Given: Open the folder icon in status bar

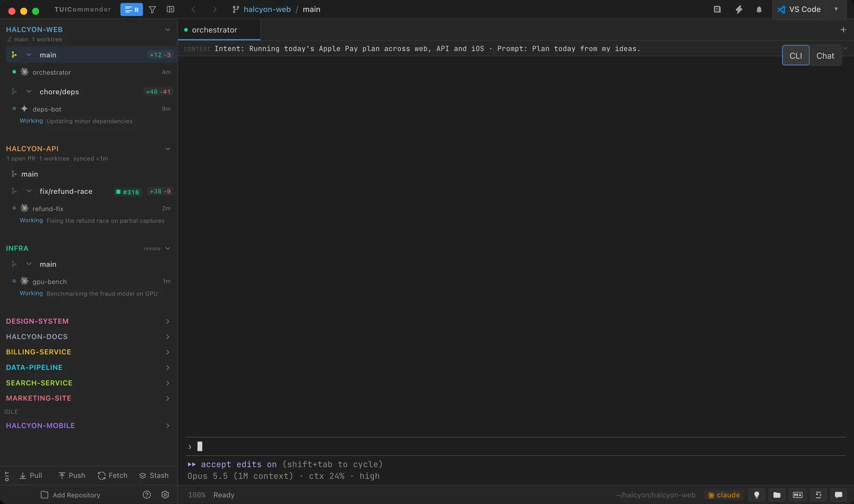Looking at the screenshot, I should click(x=777, y=495).
